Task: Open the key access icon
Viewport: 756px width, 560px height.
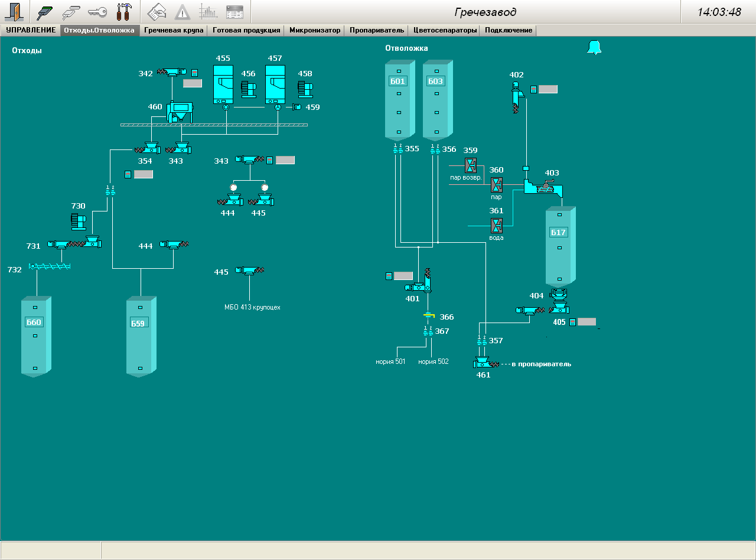Action: pos(97,12)
